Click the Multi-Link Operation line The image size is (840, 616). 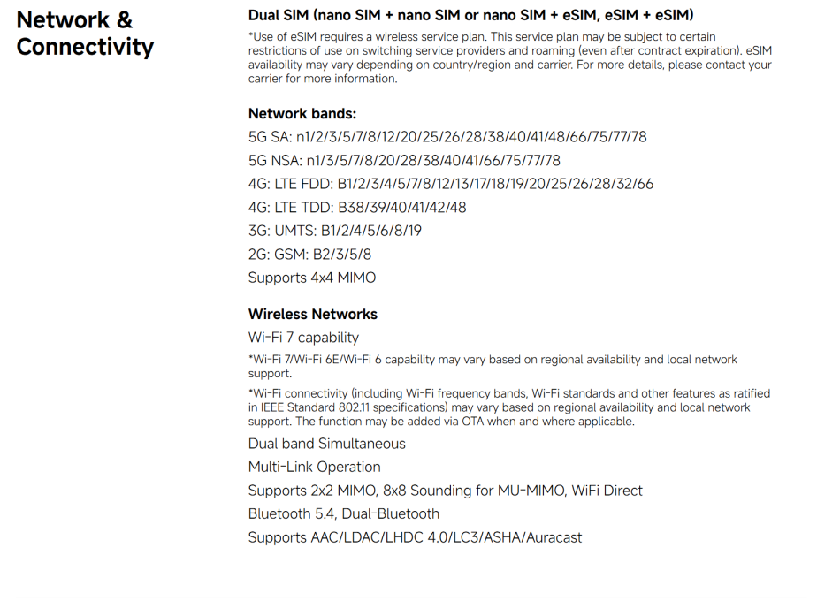(x=315, y=468)
